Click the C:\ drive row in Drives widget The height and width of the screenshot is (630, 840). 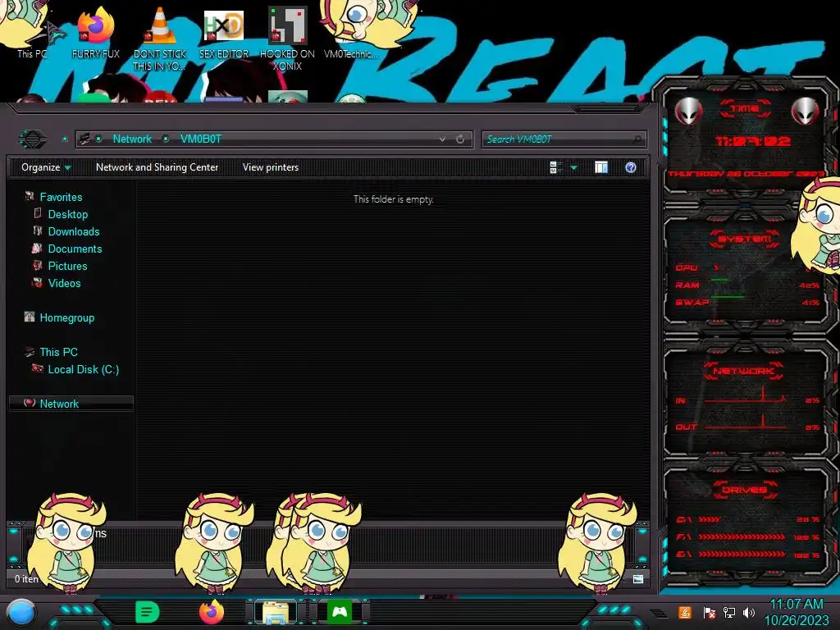tap(748, 519)
